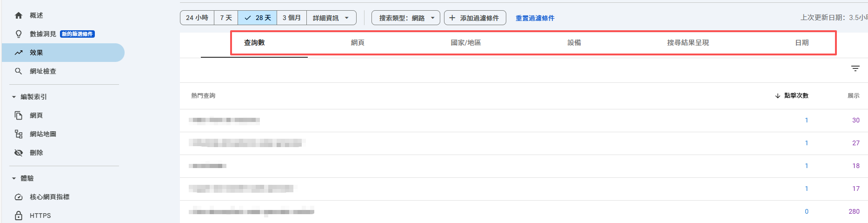The image size is (868, 223).
Task: Open the 詳細資訊 date dropdown
Action: 331,18
